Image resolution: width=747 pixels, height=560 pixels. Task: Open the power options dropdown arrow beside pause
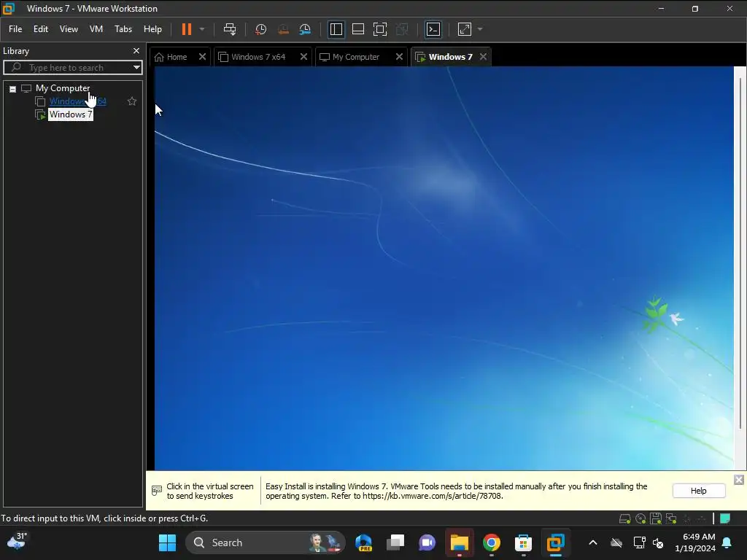[202, 29]
